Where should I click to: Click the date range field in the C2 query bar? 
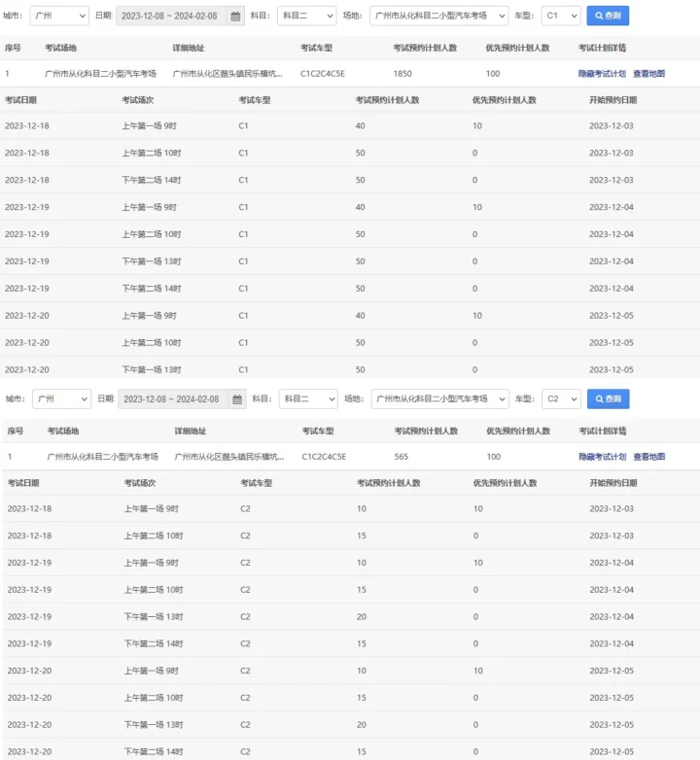[x=174, y=399]
